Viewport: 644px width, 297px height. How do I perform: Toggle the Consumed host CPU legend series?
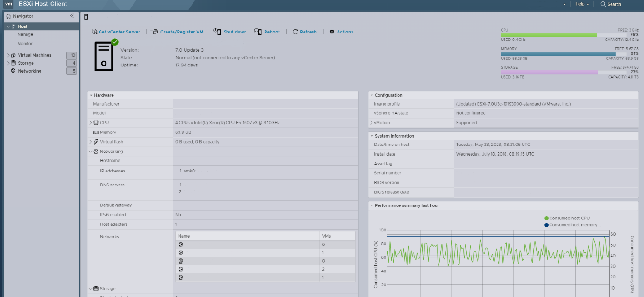tap(567, 218)
